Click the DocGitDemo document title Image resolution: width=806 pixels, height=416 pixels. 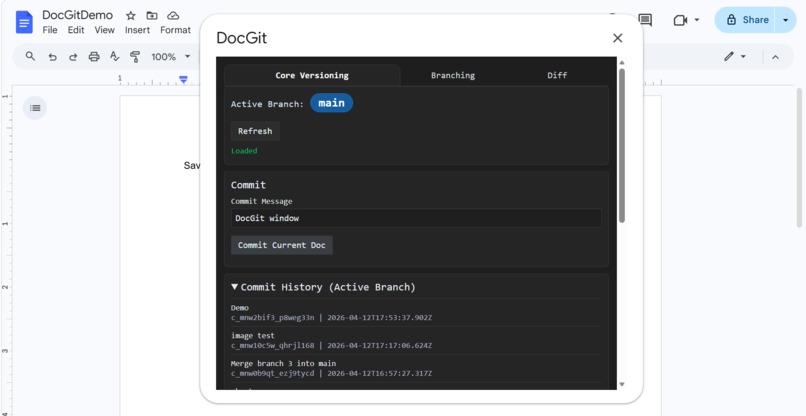click(78, 15)
